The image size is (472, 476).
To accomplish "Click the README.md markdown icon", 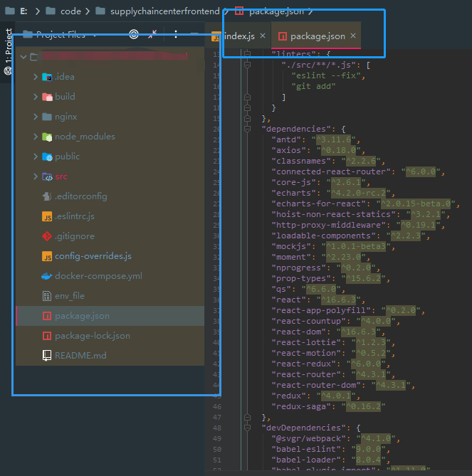I will pyautogui.click(x=47, y=356).
